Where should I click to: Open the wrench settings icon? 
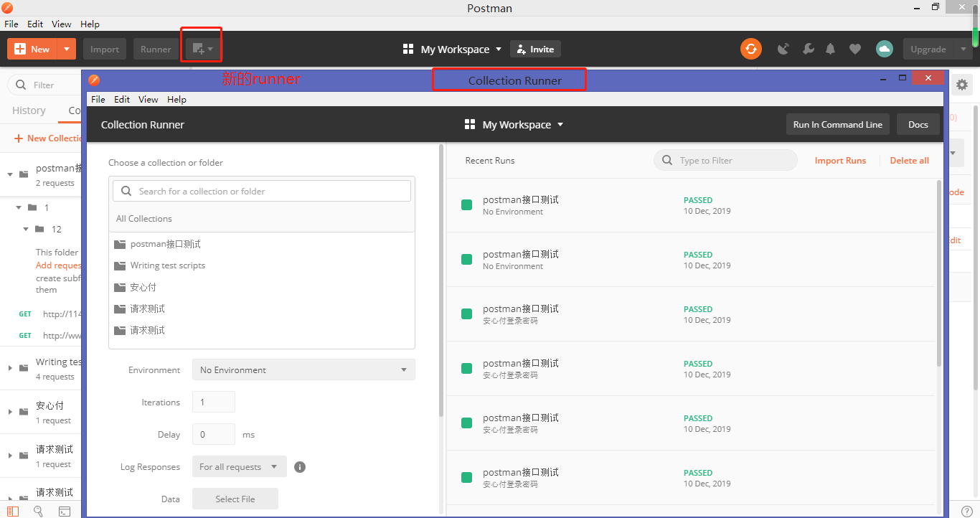(x=808, y=49)
